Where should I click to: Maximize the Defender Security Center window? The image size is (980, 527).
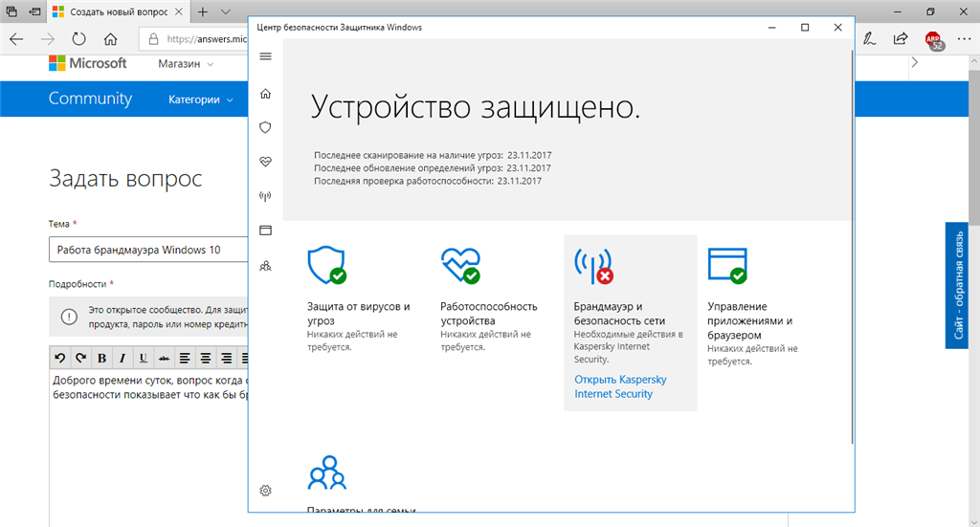(x=805, y=28)
